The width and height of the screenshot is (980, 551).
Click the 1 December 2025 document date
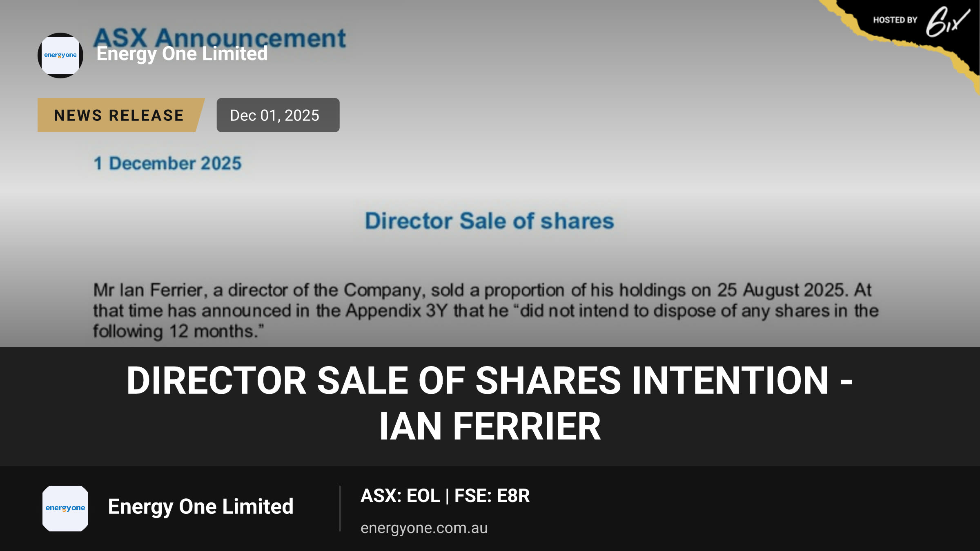pyautogui.click(x=168, y=163)
